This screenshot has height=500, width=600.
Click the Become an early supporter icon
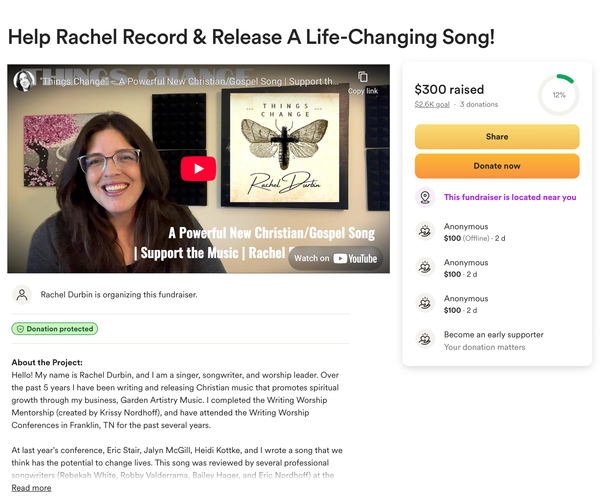(x=425, y=339)
